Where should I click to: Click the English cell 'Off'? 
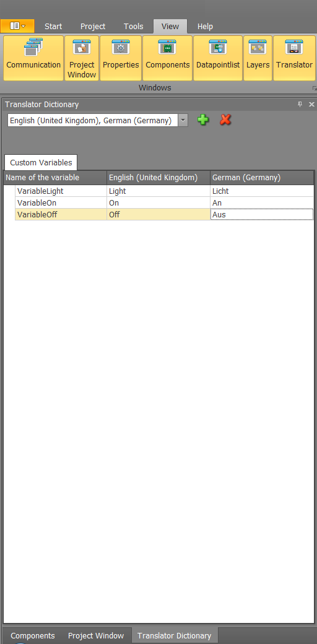click(158, 214)
